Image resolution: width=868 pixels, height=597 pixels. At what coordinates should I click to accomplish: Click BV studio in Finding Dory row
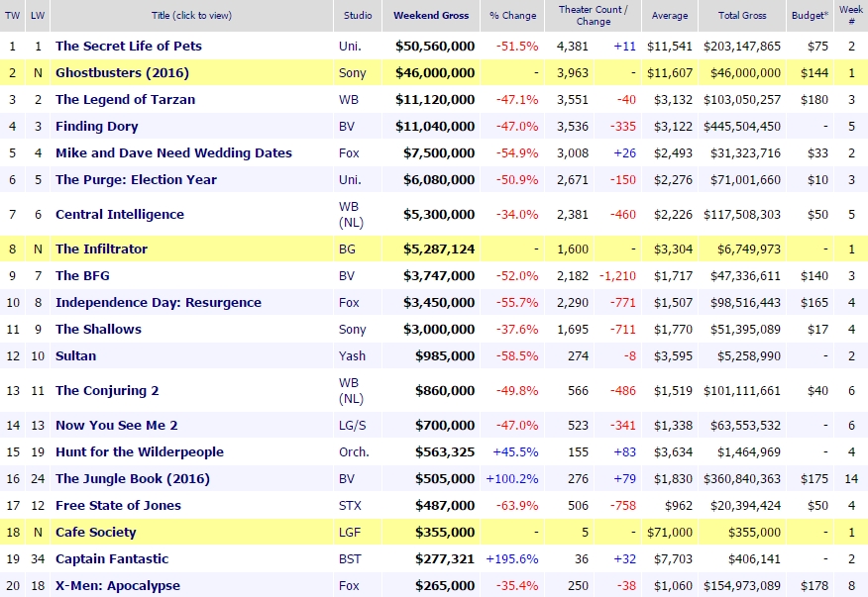click(x=347, y=126)
